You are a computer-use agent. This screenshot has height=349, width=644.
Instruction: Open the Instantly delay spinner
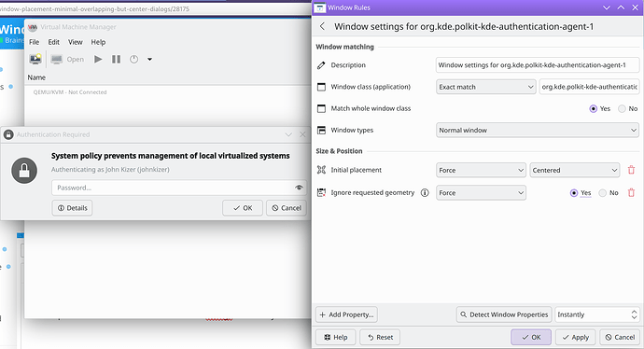click(x=597, y=314)
